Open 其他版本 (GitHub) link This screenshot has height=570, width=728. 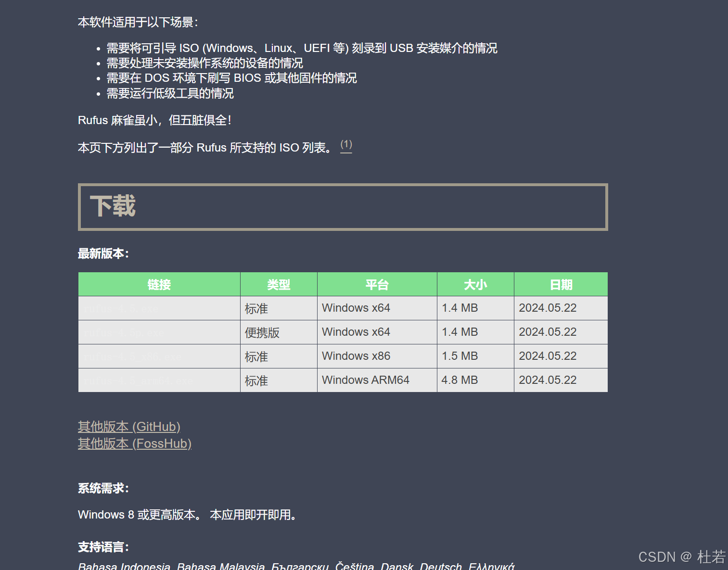129,427
